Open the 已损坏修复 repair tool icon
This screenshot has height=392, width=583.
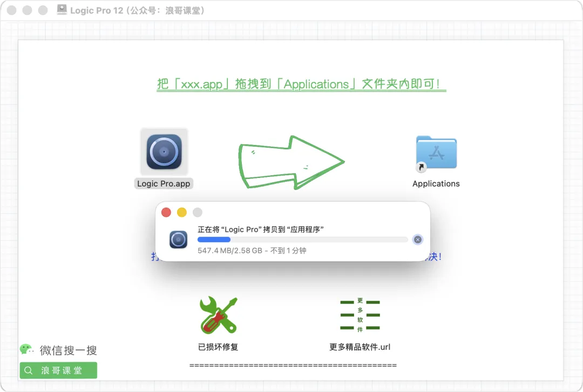point(218,315)
